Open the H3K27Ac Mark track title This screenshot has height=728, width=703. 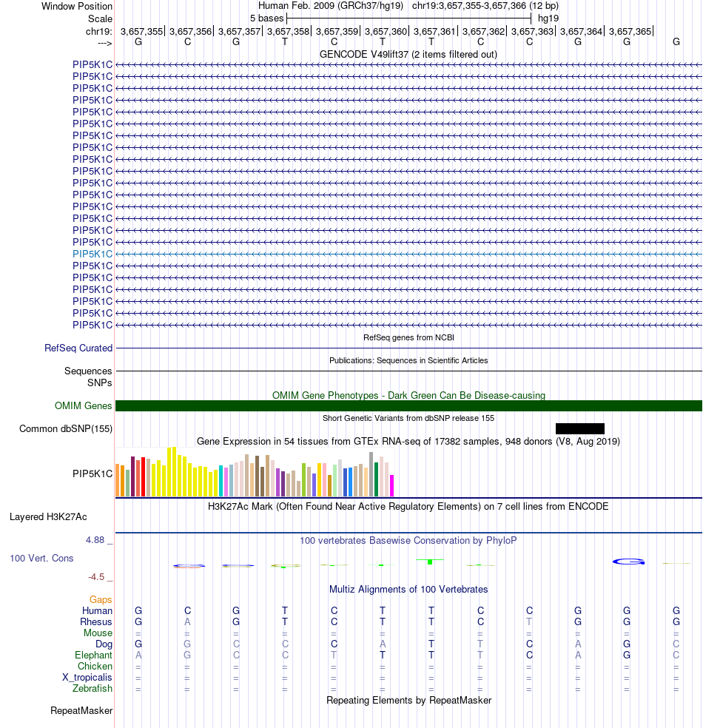[408, 507]
